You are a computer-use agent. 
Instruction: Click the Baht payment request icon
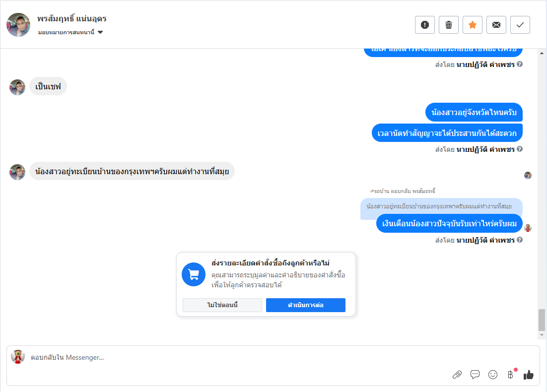510,375
